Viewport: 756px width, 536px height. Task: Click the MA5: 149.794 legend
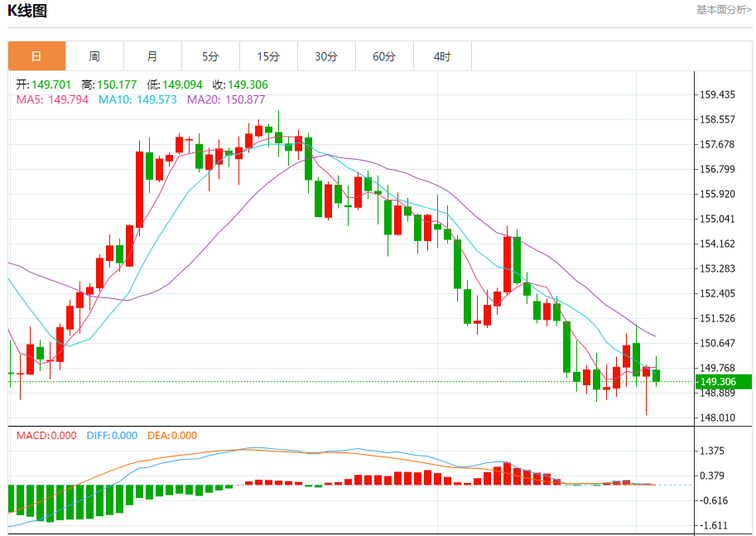[x=52, y=100]
